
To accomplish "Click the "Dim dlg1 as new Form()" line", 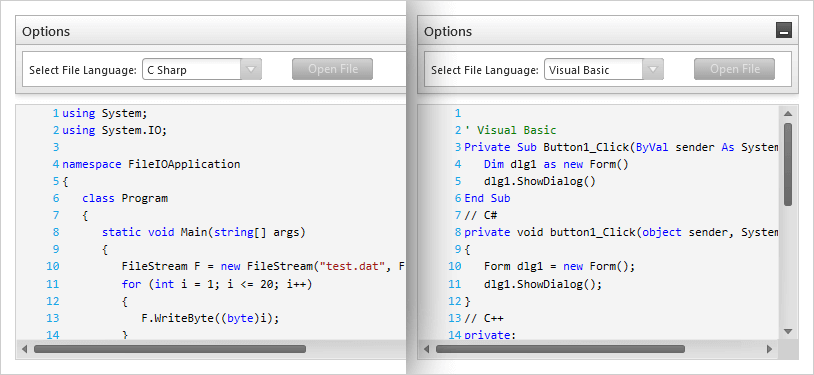I will [x=557, y=164].
